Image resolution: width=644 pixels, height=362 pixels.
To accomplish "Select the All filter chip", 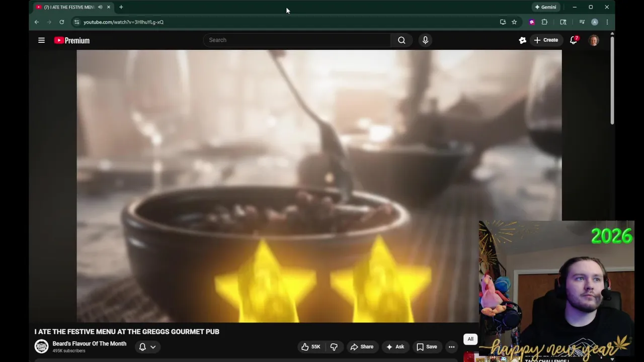I will [x=470, y=339].
